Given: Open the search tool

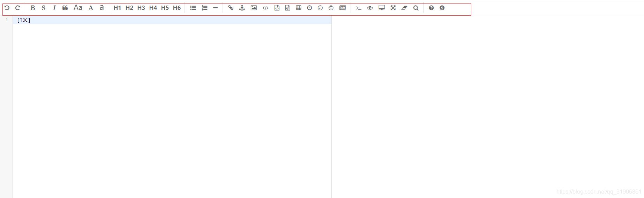Looking at the screenshot, I should [416, 8].
